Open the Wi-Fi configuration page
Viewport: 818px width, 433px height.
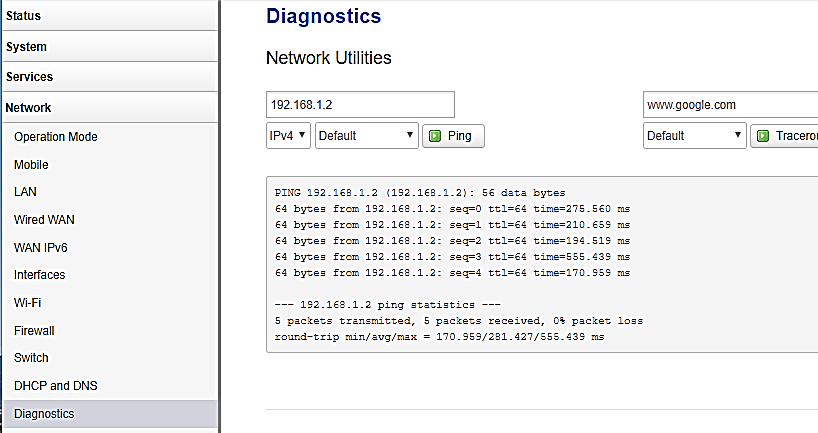[28, 303]
